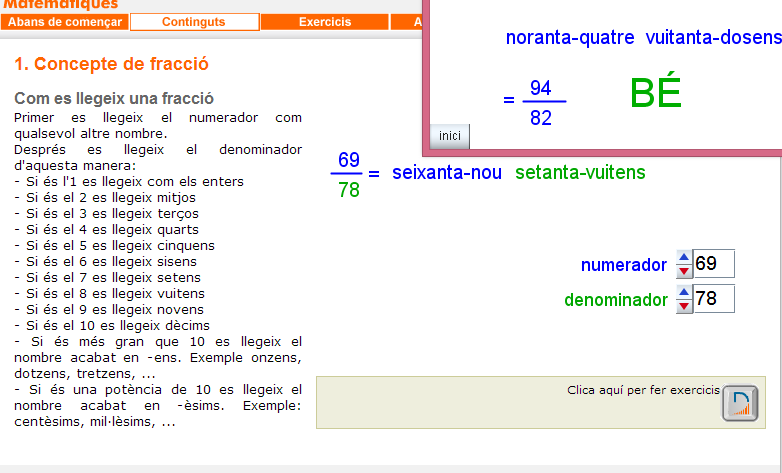Click the exercise launcher icon

coord(739,403)
